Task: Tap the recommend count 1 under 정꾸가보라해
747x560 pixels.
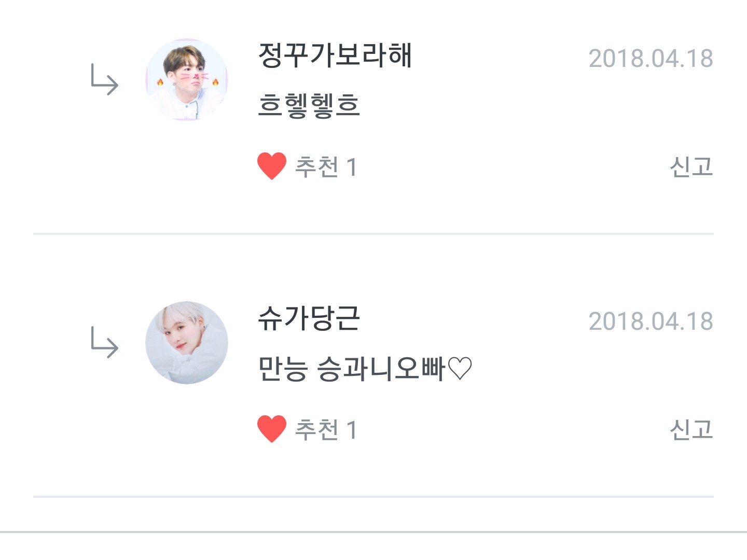Action: 352,167
